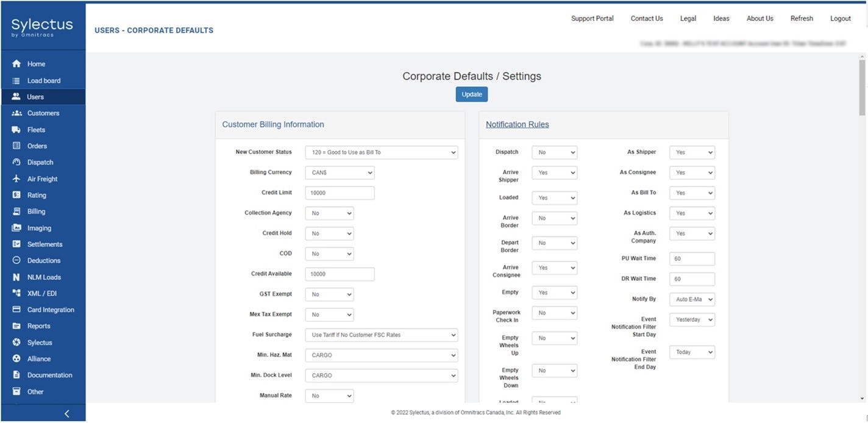Click the Load board list icon
The image size is (868, 423).
click(16, 80)
